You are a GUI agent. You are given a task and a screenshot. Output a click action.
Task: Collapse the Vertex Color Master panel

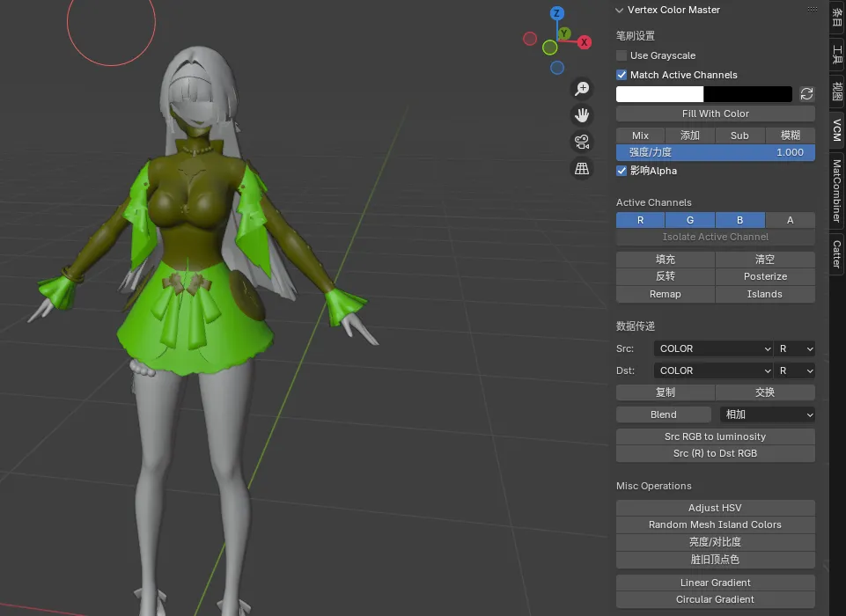620,11
